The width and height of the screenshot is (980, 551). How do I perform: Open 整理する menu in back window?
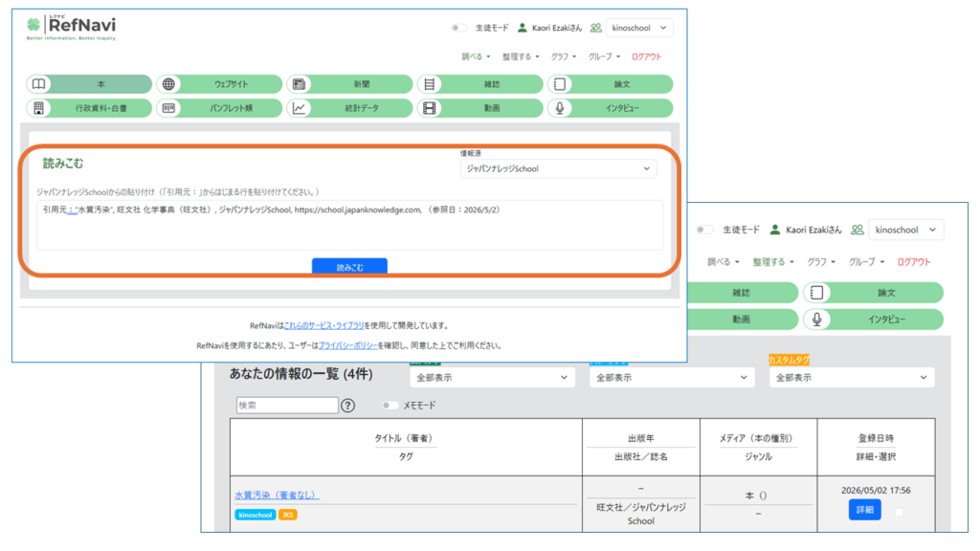coord(773,262)
